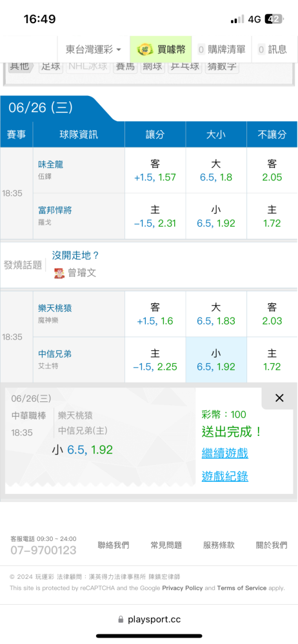Pick 樂天桃猿 客 2.03 moneyline
The height and width of the screenshot is (644, 298).
pyautogui.click(x=272, y=314)
